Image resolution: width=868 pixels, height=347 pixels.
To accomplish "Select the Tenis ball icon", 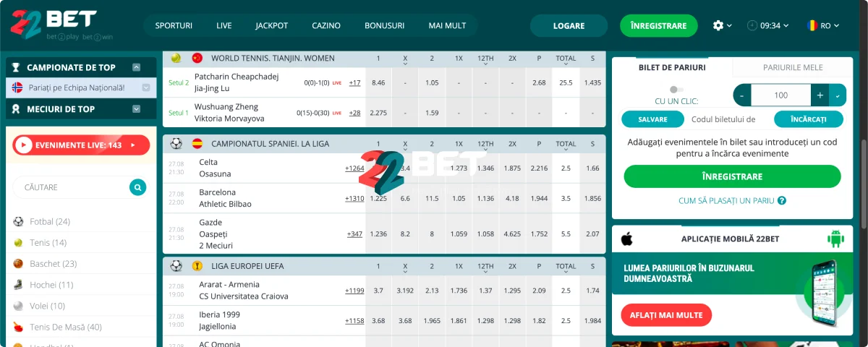I will click(18, 242).
